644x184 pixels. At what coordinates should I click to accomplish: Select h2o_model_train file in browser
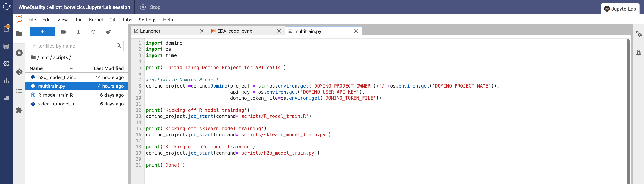[x=77, y=77]
